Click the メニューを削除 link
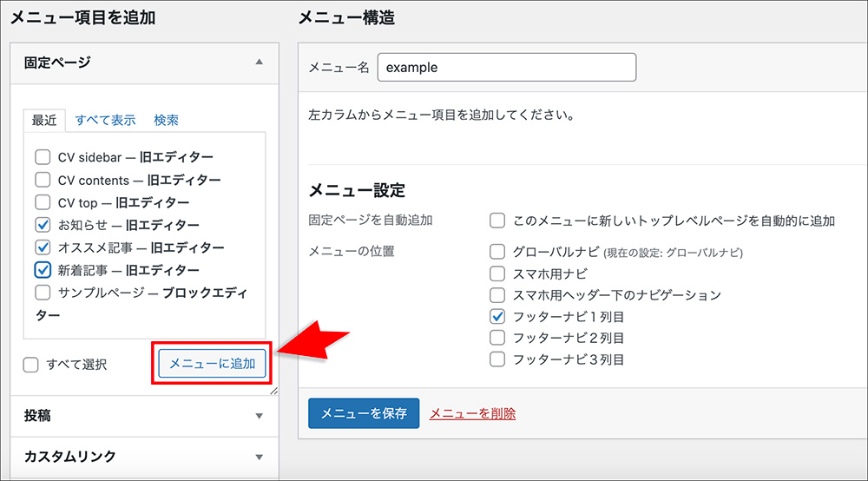The width and height of the screenshot is (868, 481). (x=472, y=413)
